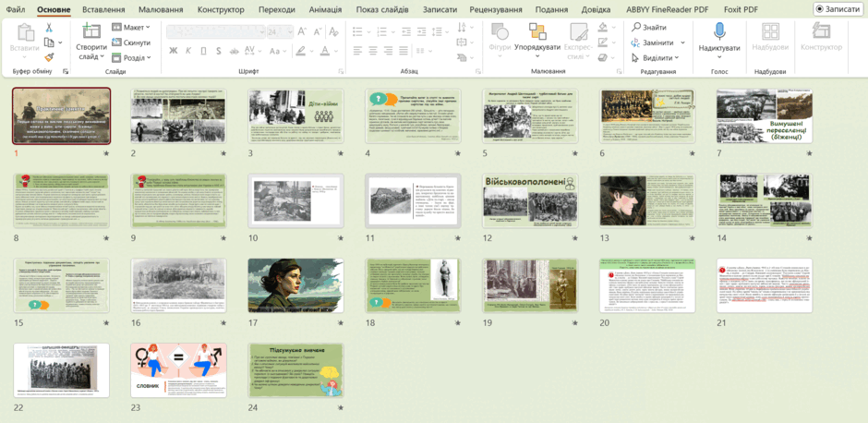Viewport: 868px width, 423px height.
Task: Open the Шрифт group dialog launcher
Action: (x=341, y=71)
